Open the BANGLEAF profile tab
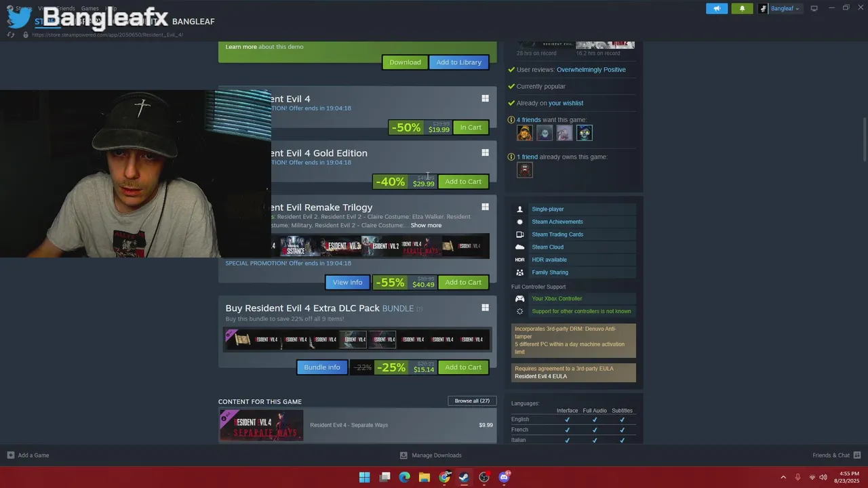 [x=193, y=21]
